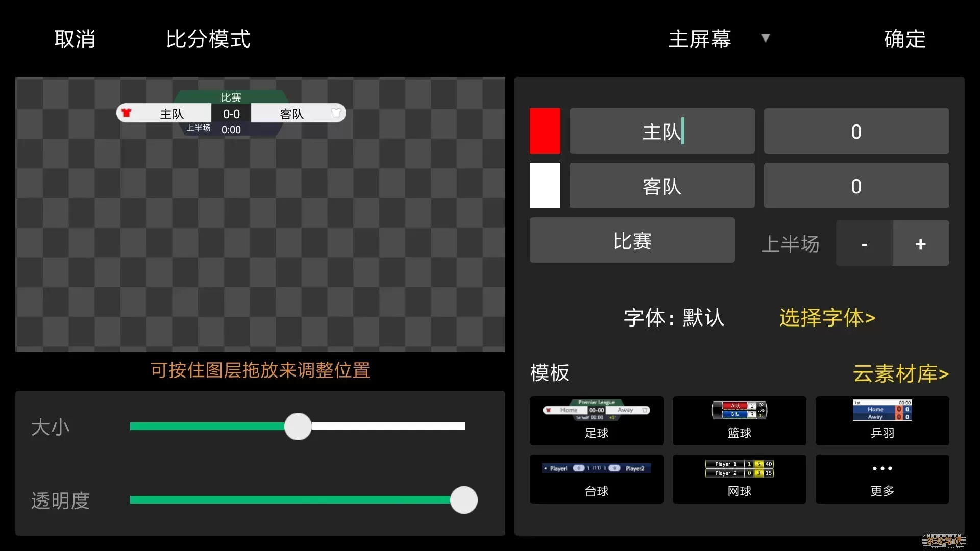This screenshot has height=551, width=980.
Task: Click the 大小 size slider handle
Action: point(298,427)
